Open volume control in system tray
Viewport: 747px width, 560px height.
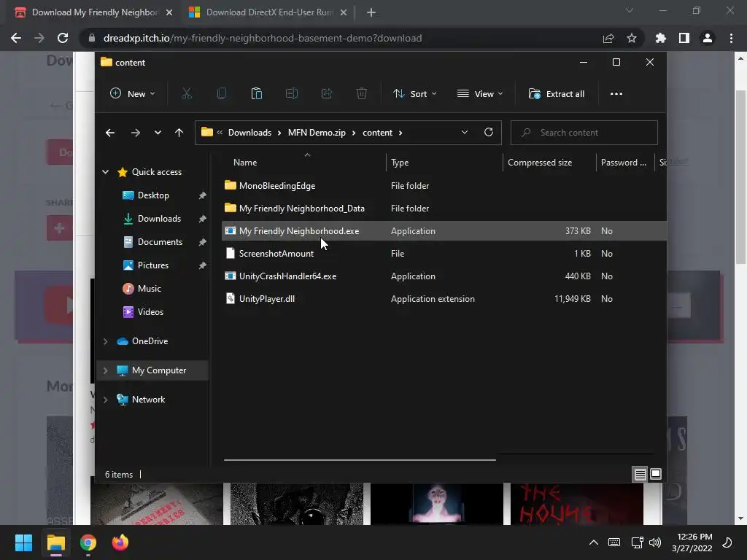[655, 542]
